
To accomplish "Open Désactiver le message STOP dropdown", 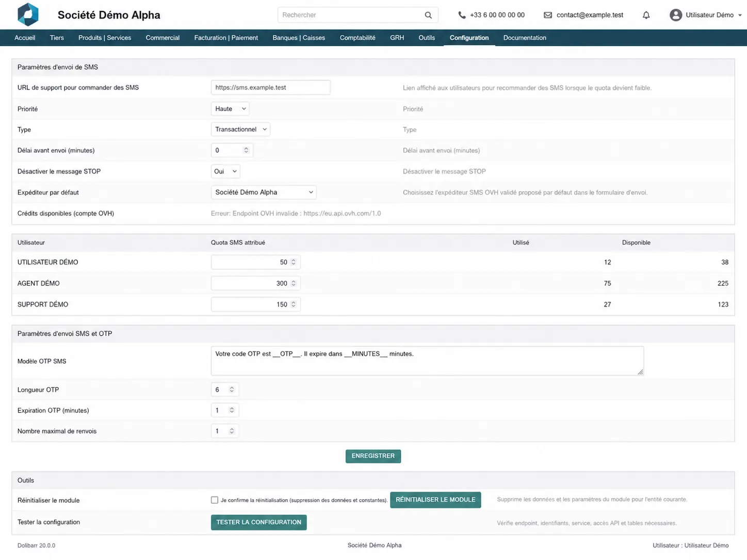I will [225, 171].
